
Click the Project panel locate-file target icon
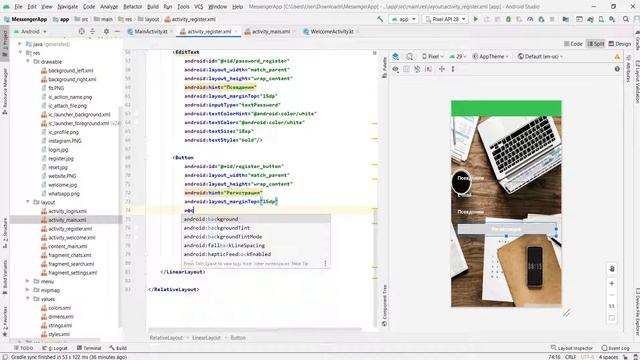coord(82,31)
